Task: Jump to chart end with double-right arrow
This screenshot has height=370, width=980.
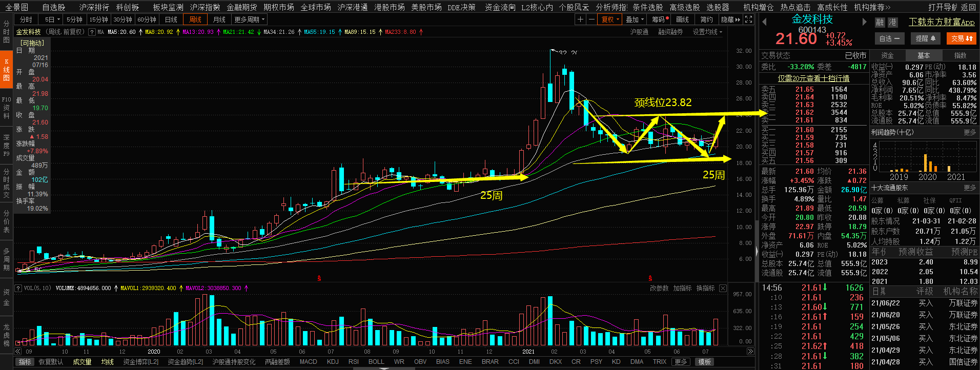Action: [750, 352]
